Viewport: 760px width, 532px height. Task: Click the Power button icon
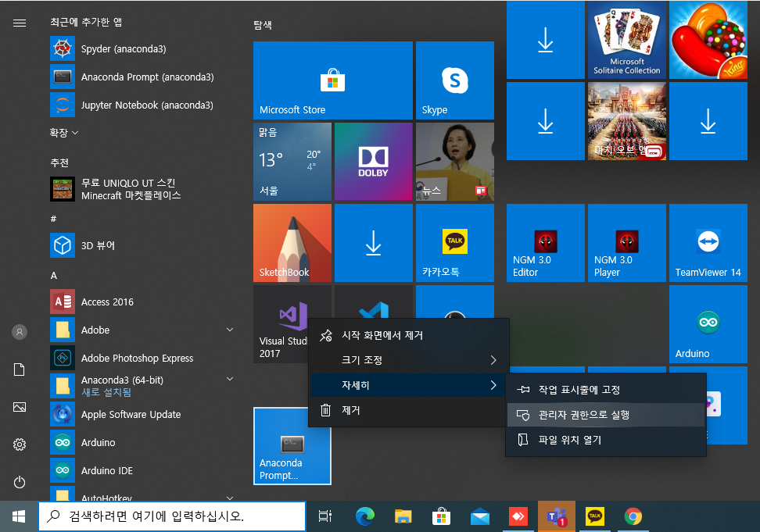[20, 482]
